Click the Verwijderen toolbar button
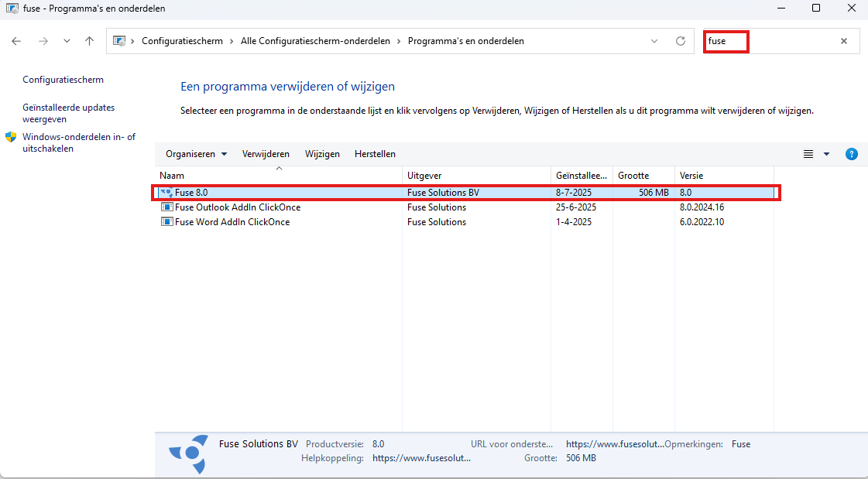 (x=266, y=154)
